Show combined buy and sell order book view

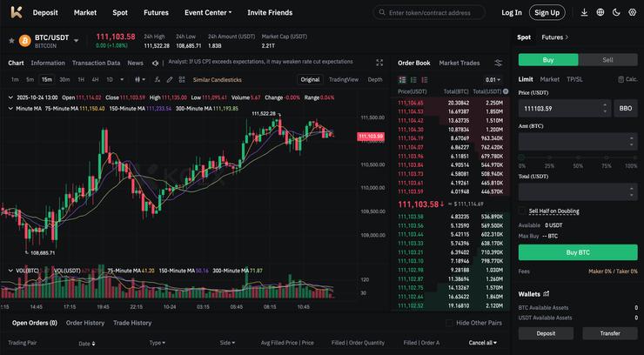point(402,80)
